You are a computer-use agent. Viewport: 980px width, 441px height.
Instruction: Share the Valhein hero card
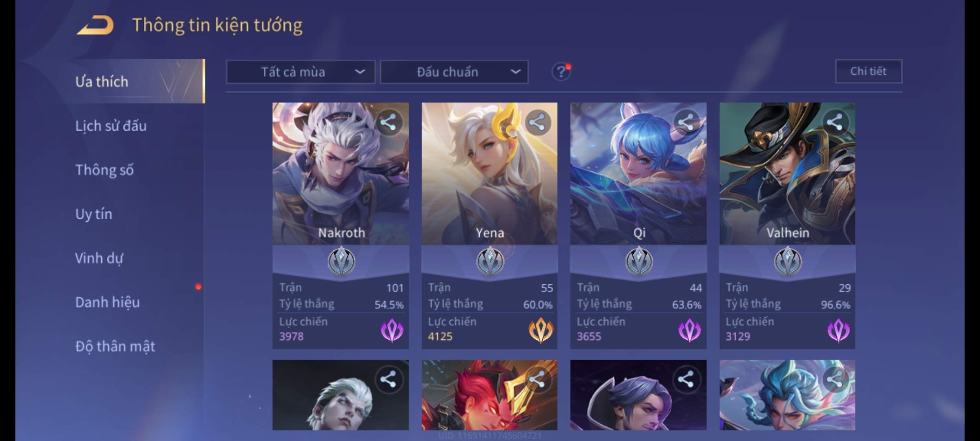(835, 122)
